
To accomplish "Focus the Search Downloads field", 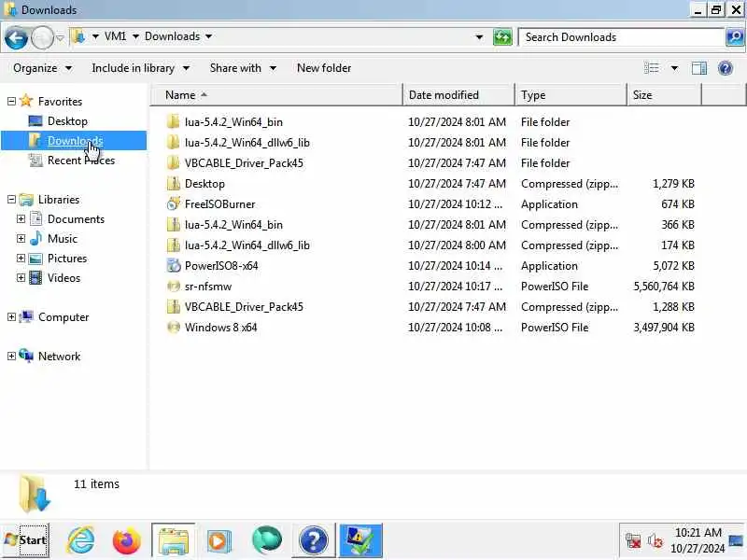I will 622,37.
